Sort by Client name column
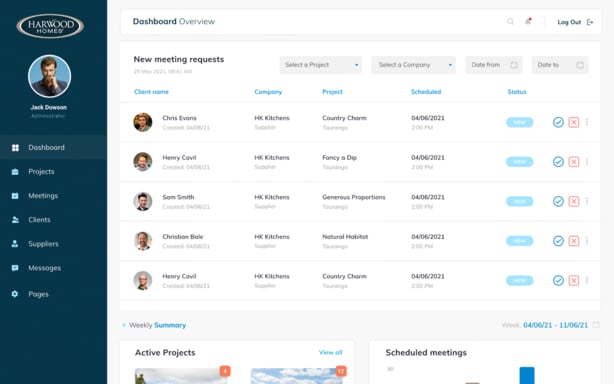Viewport: 614px width, 384px height. (x=151, y=92)
